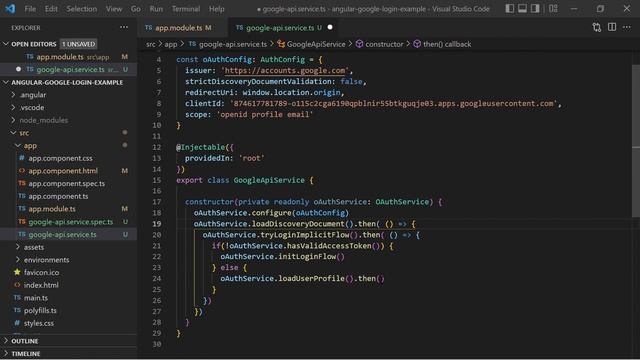Click the styles.css hash file icon
Viewport: 640px width, 360px height.
coord(17,322)
